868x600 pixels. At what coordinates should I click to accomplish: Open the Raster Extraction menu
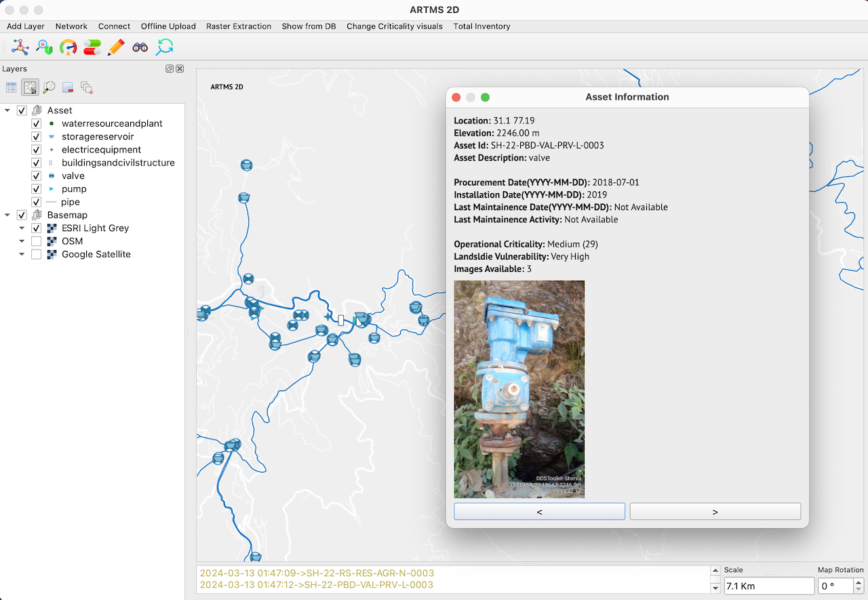[x=239, y=26]
